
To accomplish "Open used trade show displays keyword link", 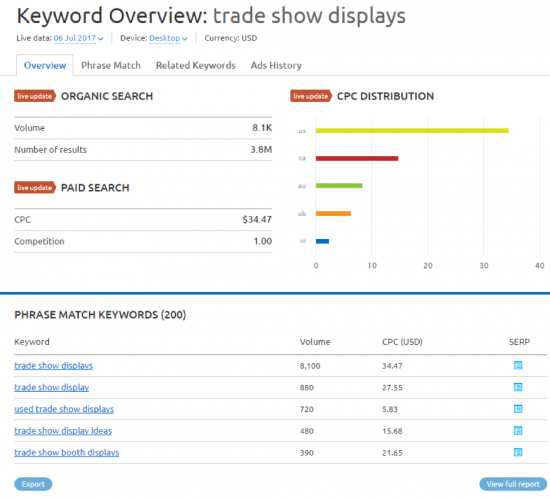I will point(64,409).
